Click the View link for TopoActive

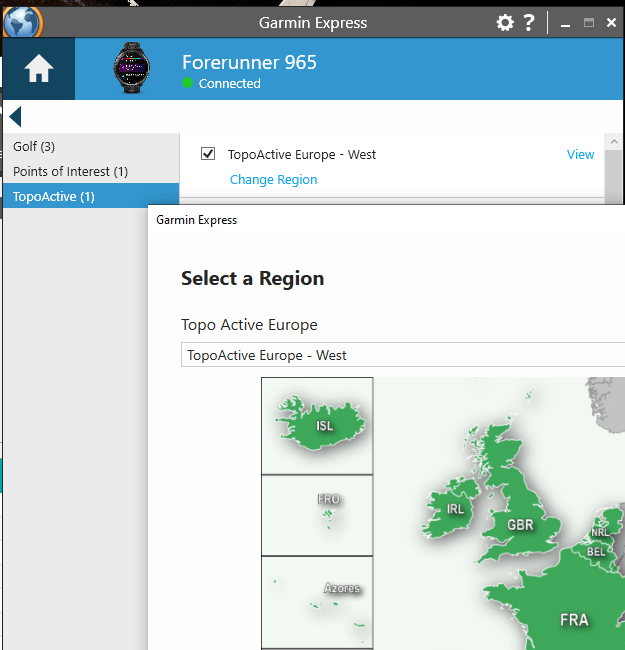(x=580, y=155)
